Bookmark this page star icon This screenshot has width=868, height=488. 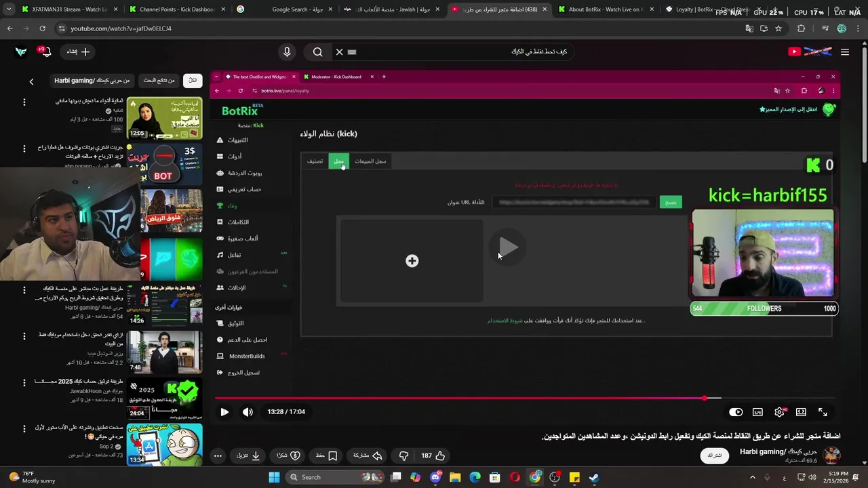778,28
